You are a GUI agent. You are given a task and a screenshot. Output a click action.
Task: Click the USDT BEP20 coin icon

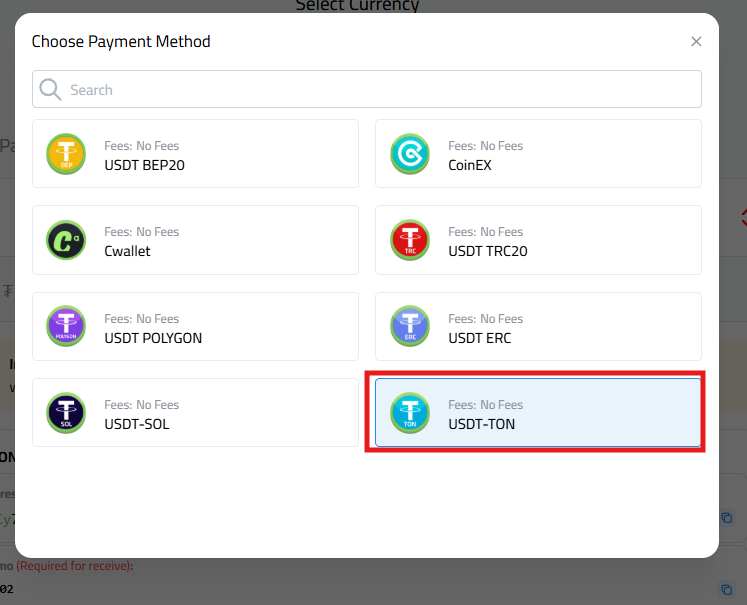coord(66,154)
